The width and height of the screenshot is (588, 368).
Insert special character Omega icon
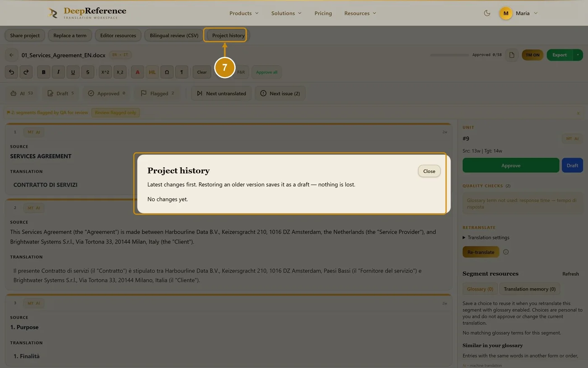tap(167, 72)
